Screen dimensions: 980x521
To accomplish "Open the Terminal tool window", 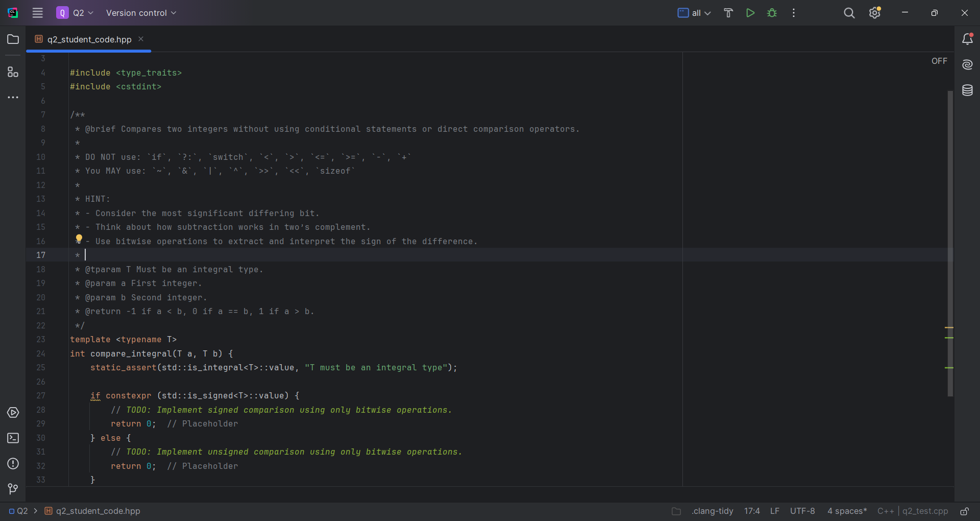I will (x=13, y=438).
